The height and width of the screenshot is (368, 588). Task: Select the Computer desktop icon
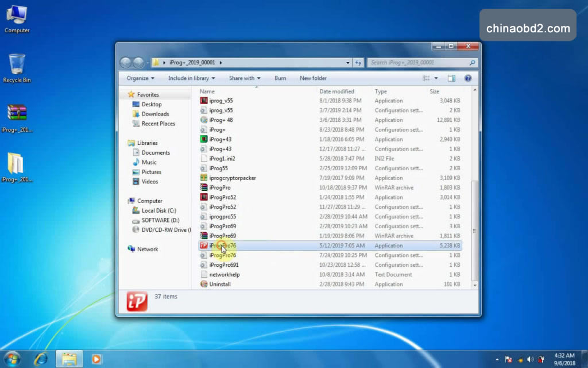point(17,19)
